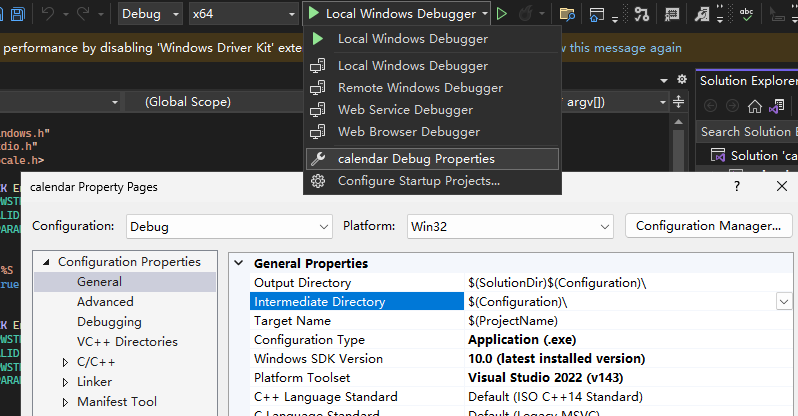Click the Redo arrow icon
This screenshot has width=798, height=416.
tap(83, 14)
